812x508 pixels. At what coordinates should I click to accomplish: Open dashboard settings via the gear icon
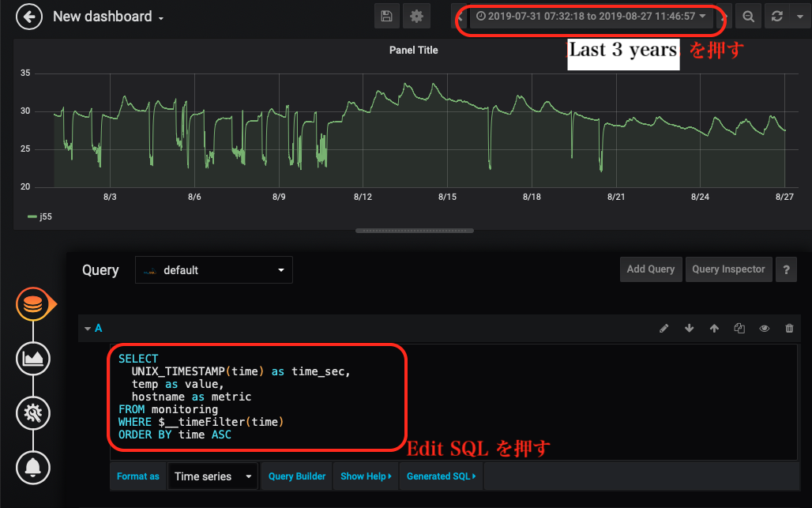click(416, 17)
